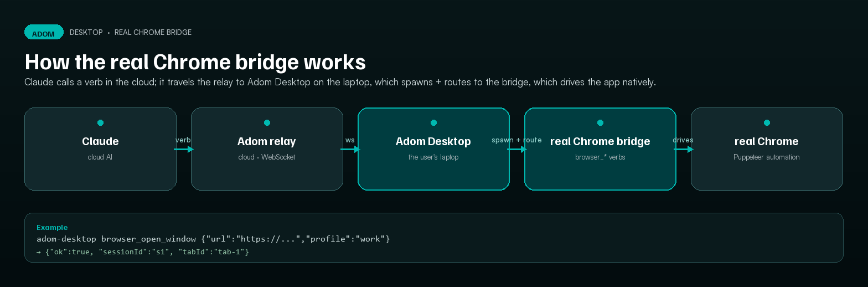Screen dimensions: 868x287
Task: Select the Claude card title
Action: click(x=100, y=142)
